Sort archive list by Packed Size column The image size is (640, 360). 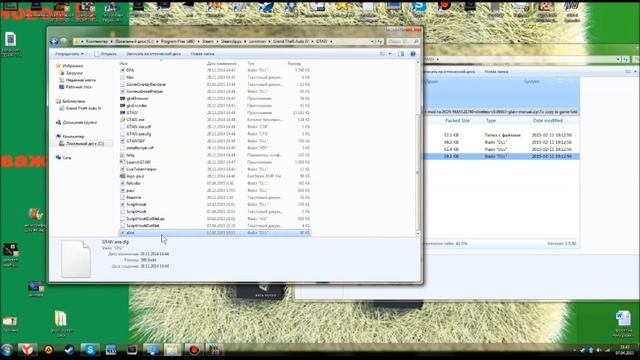pos(457,121)
